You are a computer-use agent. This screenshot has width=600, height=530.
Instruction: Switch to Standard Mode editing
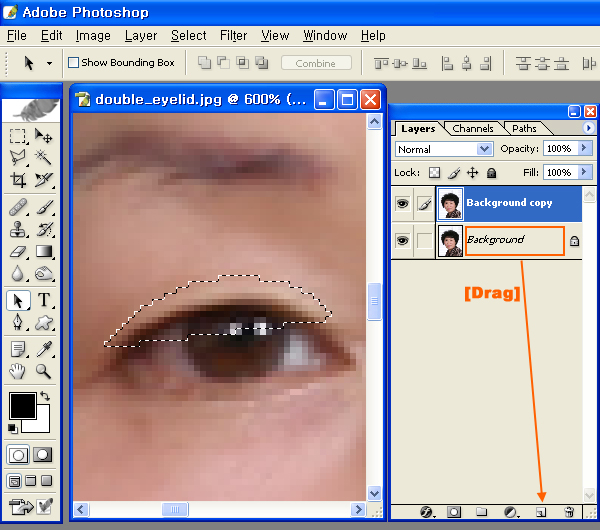(x=18, y=455)
